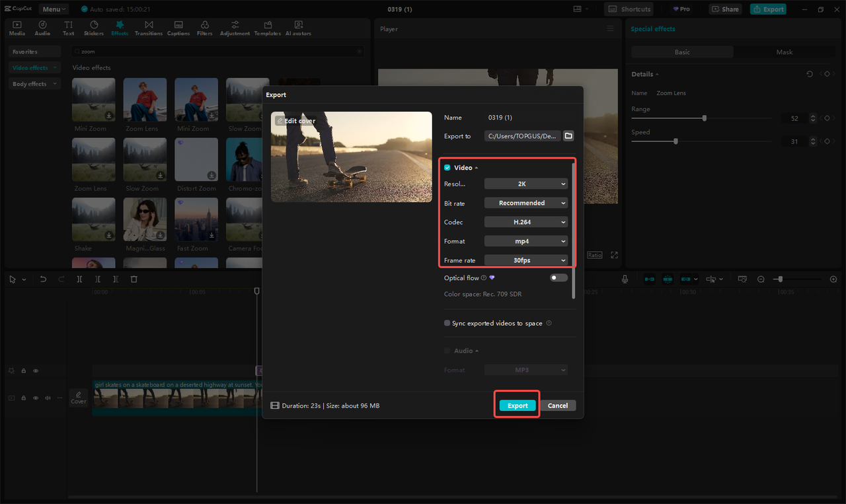The image size is (846, 504).
Task: Open the Captions panel
Action: click(178, 27)
